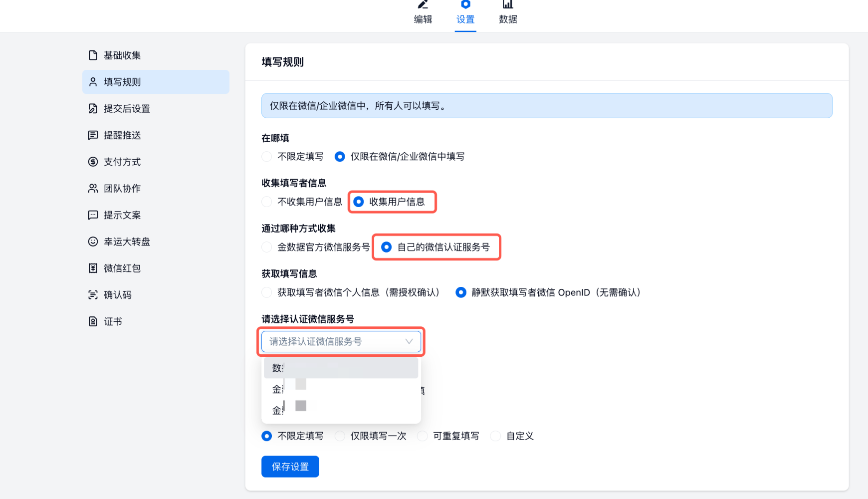Pick the first highlighted option in dropdown list
Image resolution: width=868 pixels, height=499 pixels.
point(341,368)
